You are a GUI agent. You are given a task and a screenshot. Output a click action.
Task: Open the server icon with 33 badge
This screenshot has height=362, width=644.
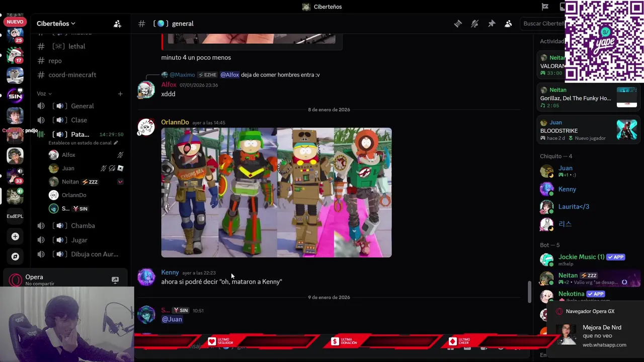pyautogui.click(x=15, y=176)
